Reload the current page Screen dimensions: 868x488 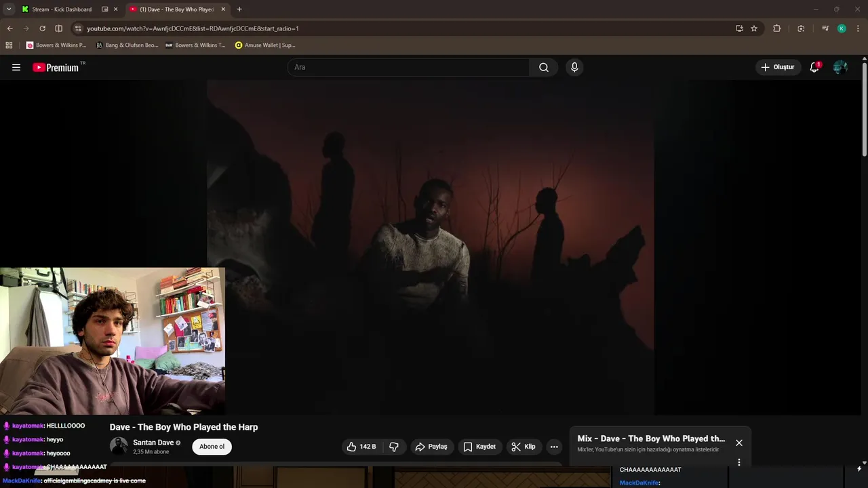(42, 28)
